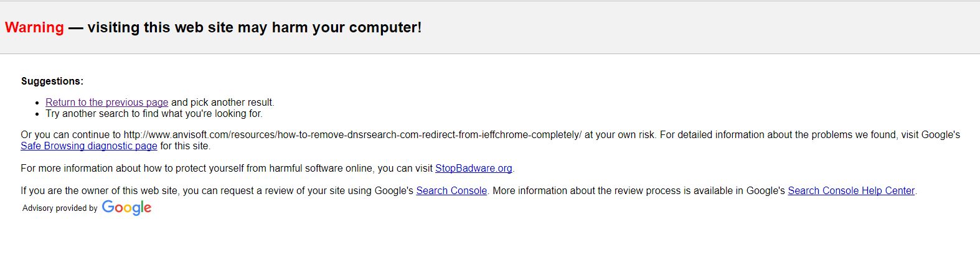This screenshot has width=980, height=260.
Task: Click the red Warning word in header
Action: (x=34, y=27)
